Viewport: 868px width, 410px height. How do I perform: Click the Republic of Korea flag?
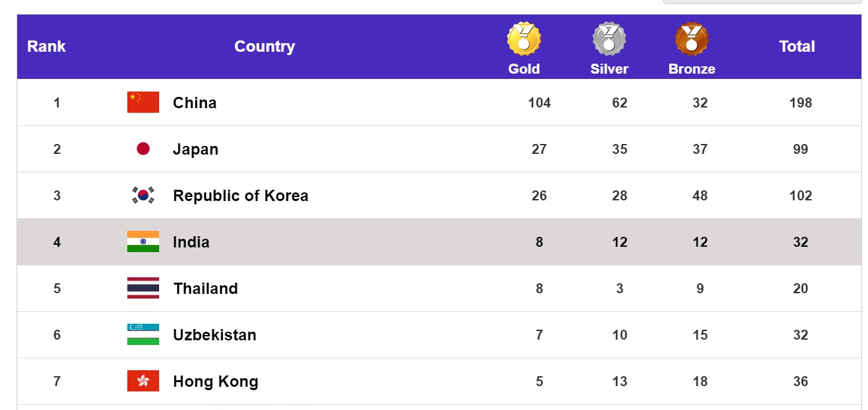point(143,195)
